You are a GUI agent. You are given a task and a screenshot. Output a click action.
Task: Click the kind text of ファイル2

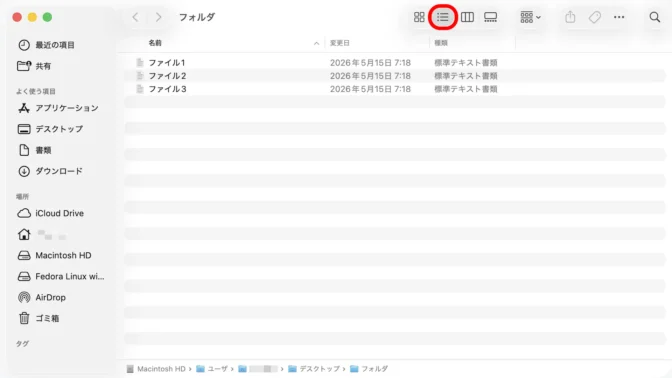click(x=466, y=76)
